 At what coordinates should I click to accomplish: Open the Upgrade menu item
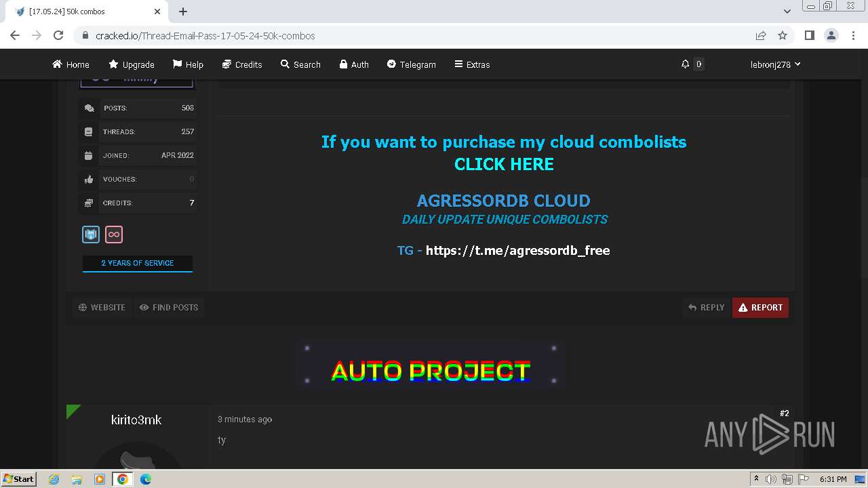132,64
